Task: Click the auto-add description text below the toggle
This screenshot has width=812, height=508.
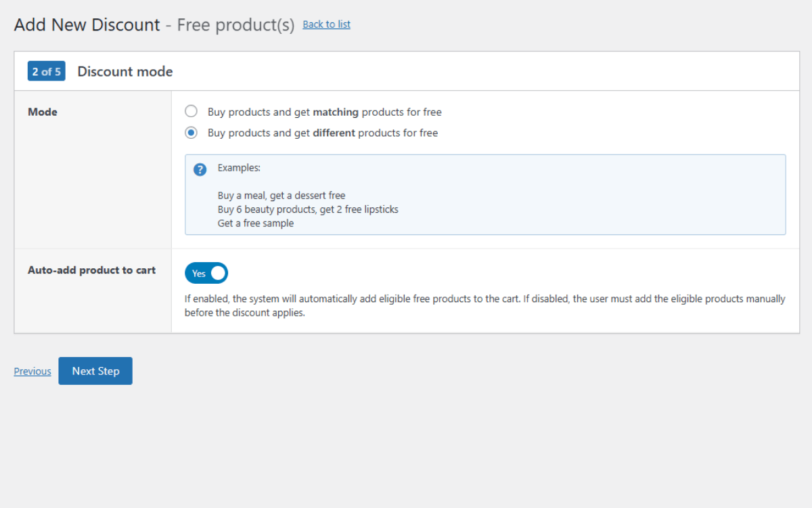Action: pyautogui.click(x=484, y=305)
